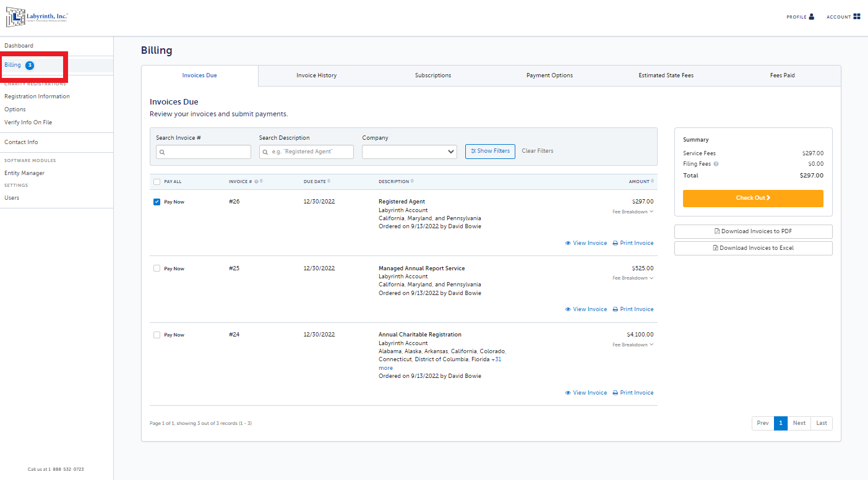Click the Billing badge showing 3

[30, 65]
